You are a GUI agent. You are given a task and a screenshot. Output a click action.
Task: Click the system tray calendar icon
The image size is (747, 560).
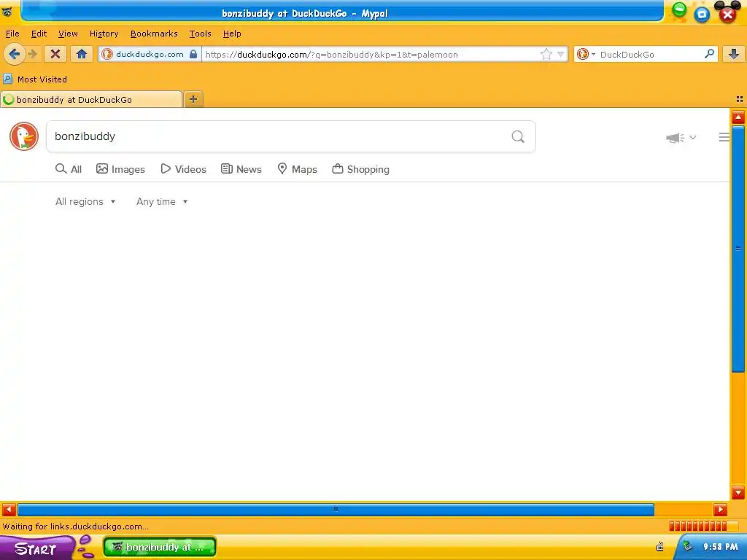click(659, 547)
